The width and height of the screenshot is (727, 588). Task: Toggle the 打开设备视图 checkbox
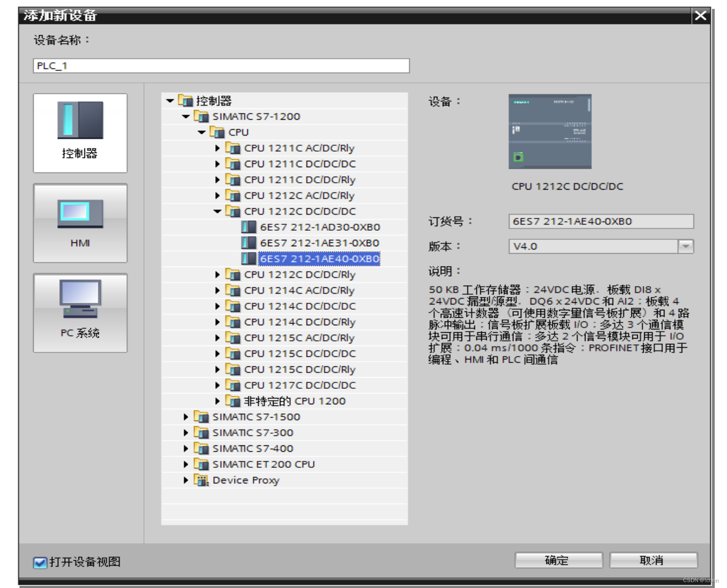(40, 562)
